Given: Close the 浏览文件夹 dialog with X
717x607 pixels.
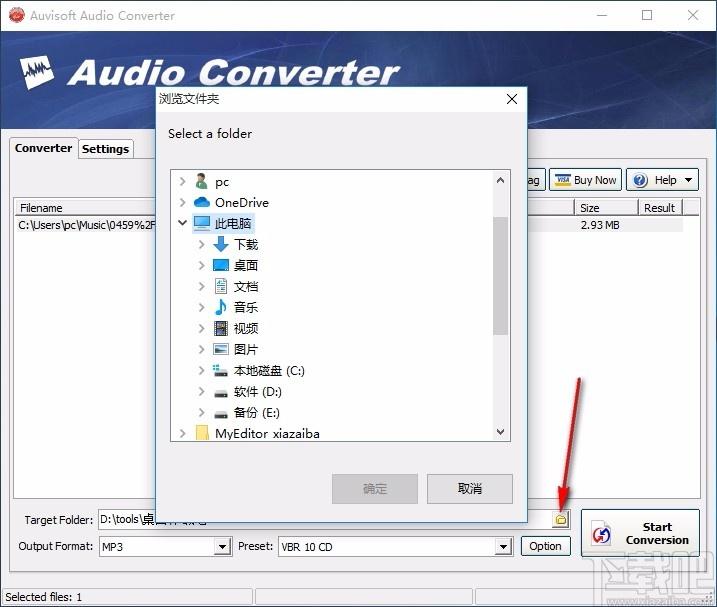Looking at the screenshot, I should click(512, 99).
